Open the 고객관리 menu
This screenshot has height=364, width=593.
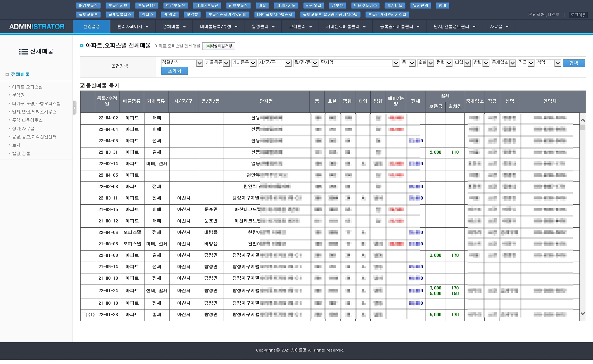[300, 27]
